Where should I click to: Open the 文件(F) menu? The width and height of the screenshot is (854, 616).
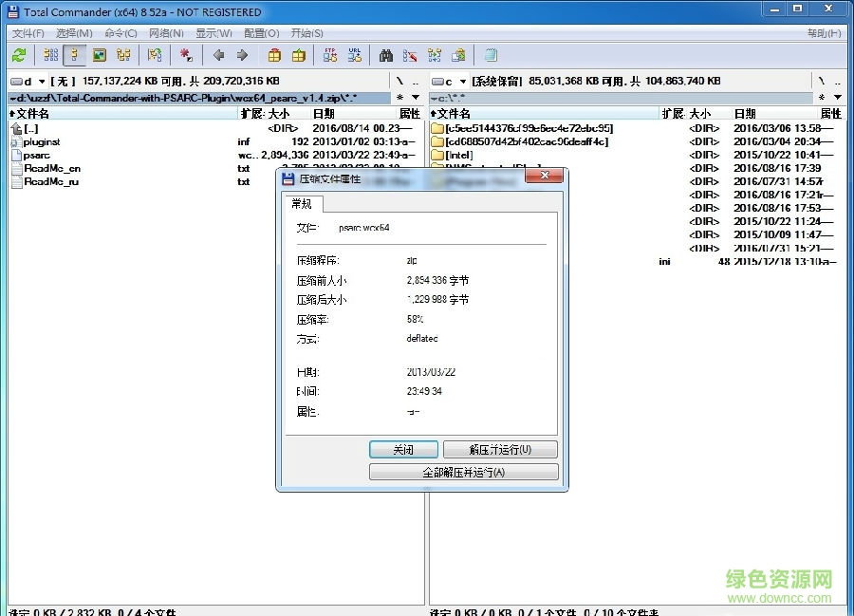pyautogui.click(x=27, y=32)
